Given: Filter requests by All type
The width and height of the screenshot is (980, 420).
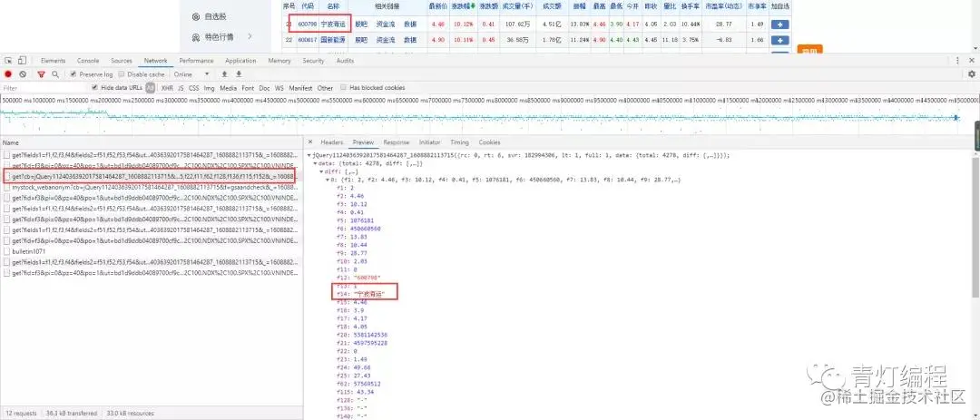Looking at the screenshot, I should point(150,88).
